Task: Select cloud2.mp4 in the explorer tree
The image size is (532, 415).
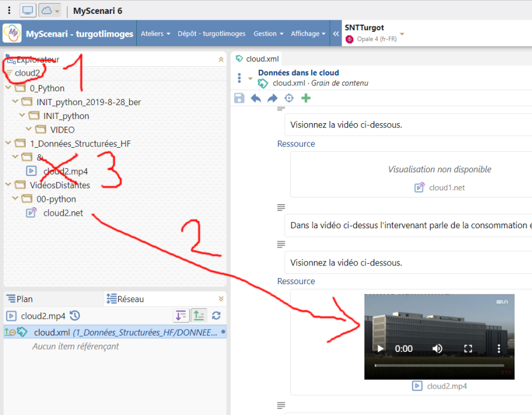Action: coord(65,171)
